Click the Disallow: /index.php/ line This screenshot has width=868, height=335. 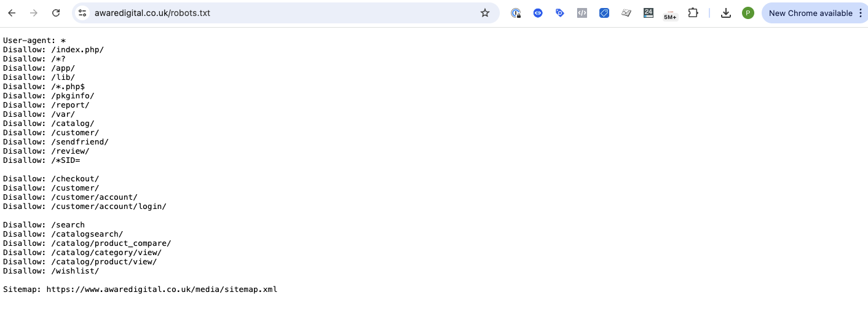(x=53, y=50)
